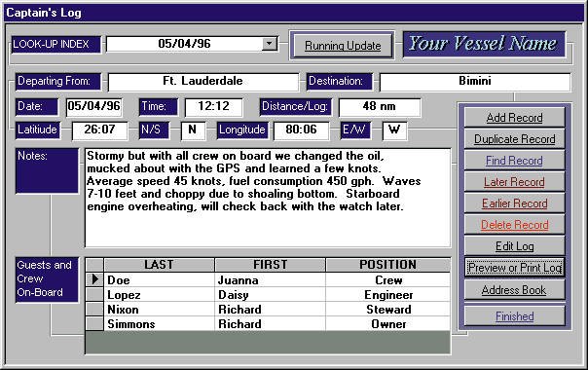Click the E/W field showing W

pos(394,130)
